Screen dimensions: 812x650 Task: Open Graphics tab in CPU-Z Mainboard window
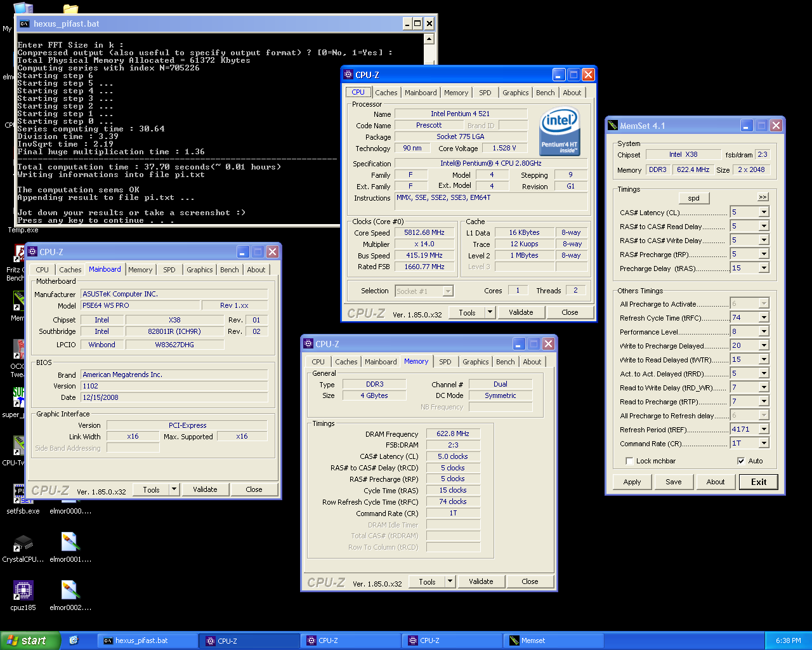[x=200, y=270]
